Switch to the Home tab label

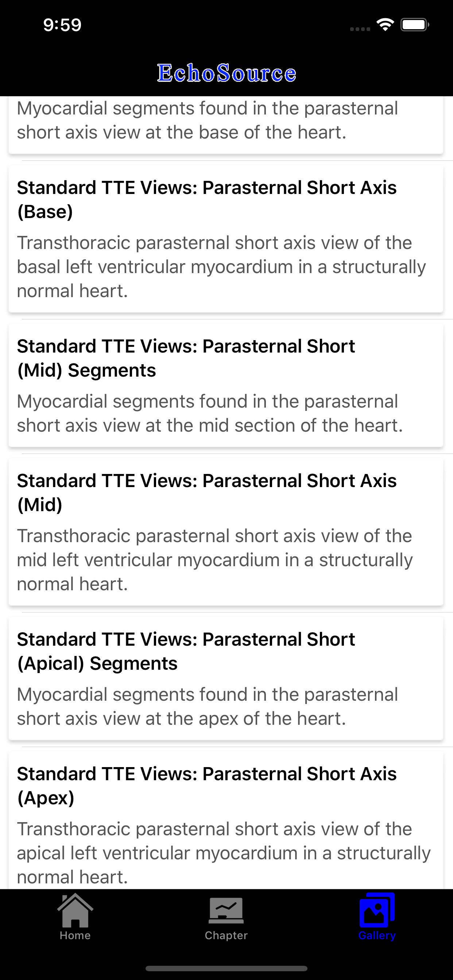point(75,936)
